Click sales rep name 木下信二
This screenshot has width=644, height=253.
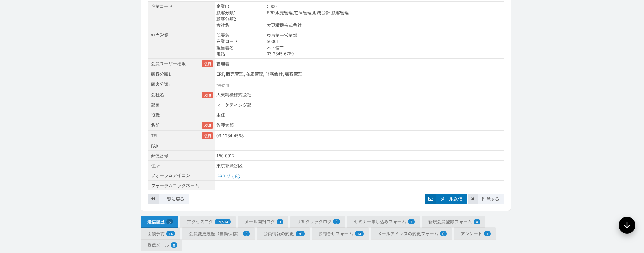275,48
